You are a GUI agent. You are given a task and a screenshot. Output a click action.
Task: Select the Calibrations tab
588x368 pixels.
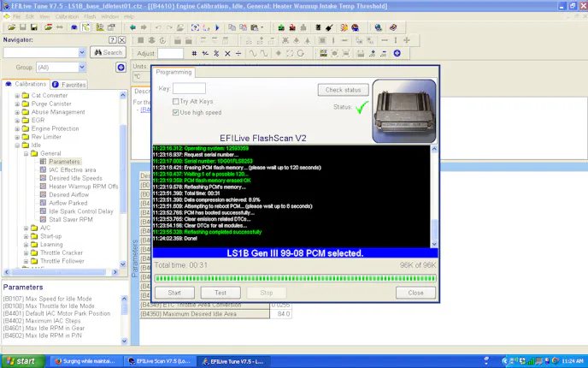click(26, 84)
